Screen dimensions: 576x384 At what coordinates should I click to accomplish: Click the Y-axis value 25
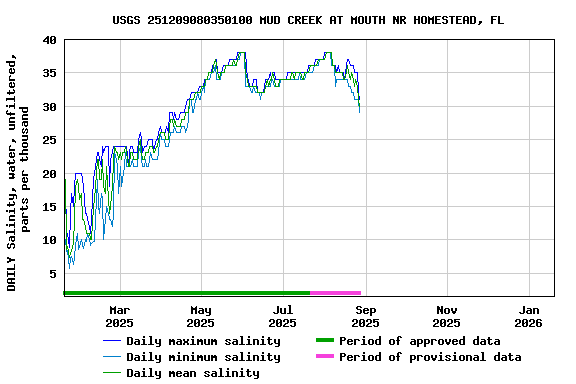[x=50, y=140]
